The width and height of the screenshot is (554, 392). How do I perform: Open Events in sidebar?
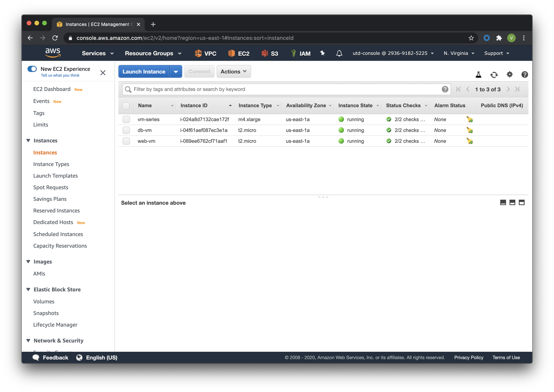pyautogui.click(x=41, y=101)
